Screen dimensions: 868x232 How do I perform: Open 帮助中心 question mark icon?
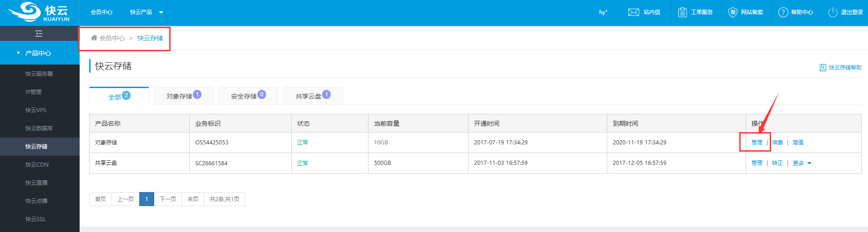click(x=783, y=12)
